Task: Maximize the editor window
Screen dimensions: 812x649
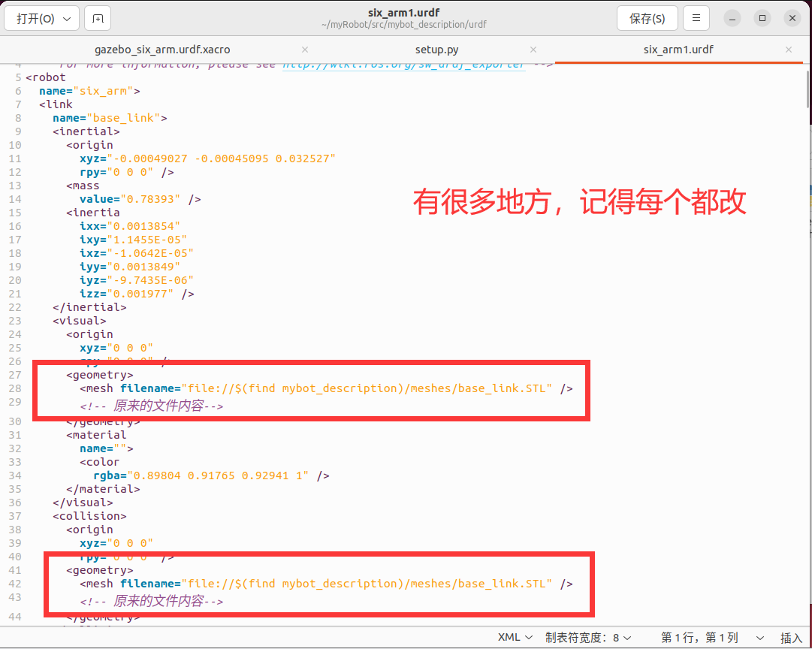Action: pos(762,19)
